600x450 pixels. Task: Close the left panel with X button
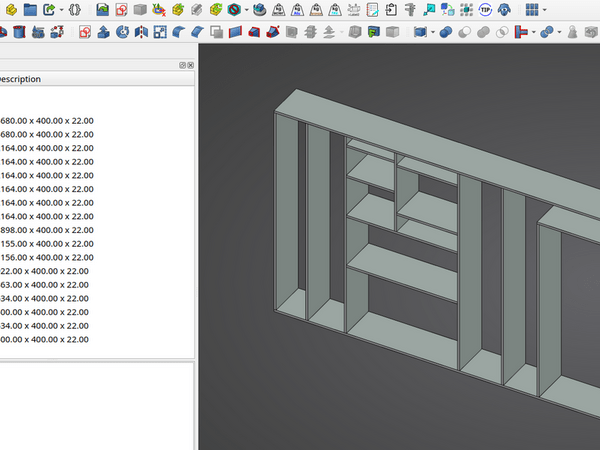[x=191, y=65]
